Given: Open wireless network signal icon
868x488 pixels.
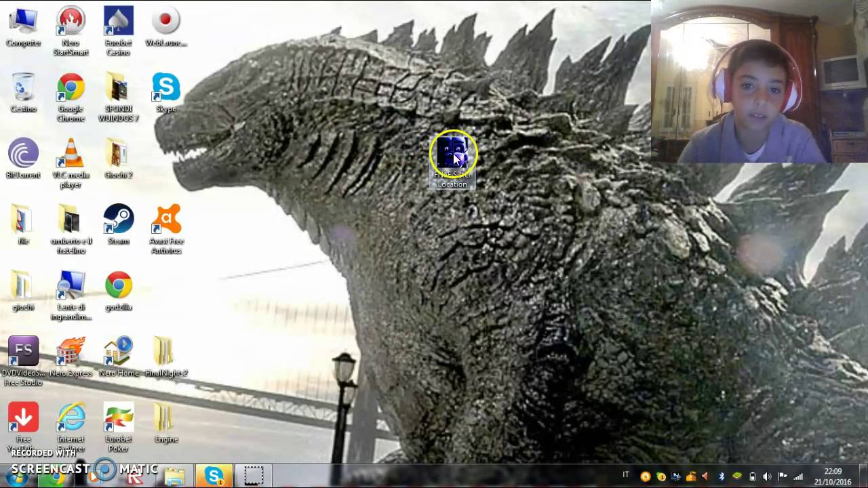Looking at the screenshot, I should tap(798, 476).
